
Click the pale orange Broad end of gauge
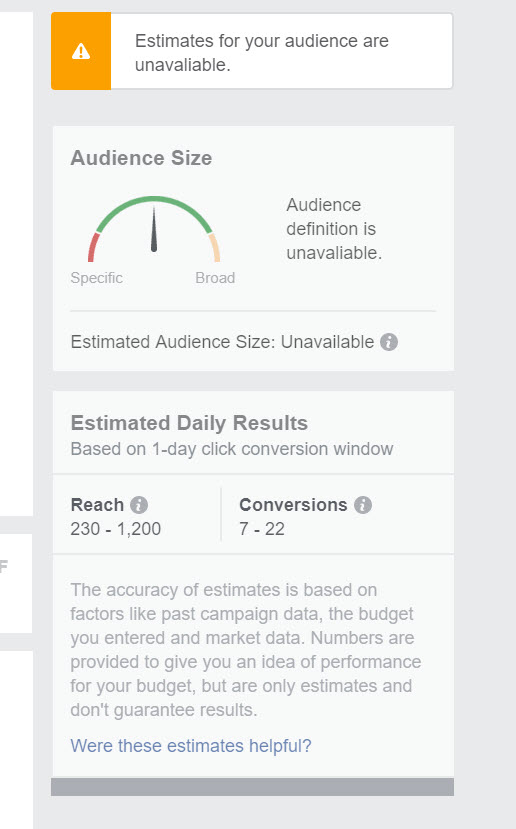pos(215,247)
